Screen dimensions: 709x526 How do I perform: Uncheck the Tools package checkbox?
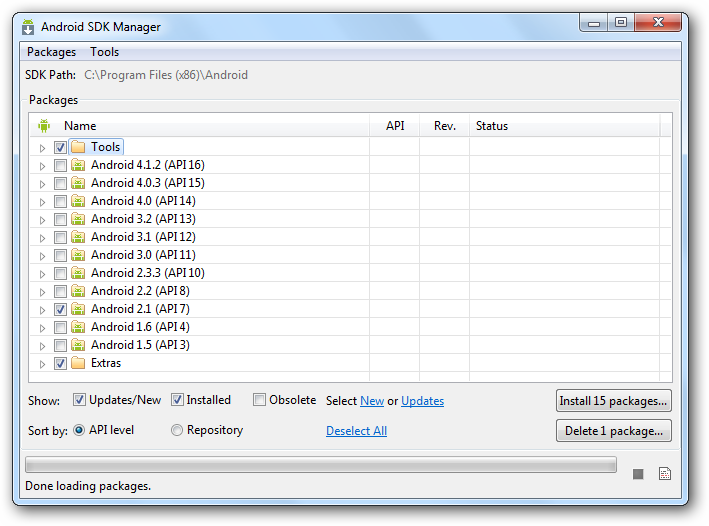coord(60,147)
